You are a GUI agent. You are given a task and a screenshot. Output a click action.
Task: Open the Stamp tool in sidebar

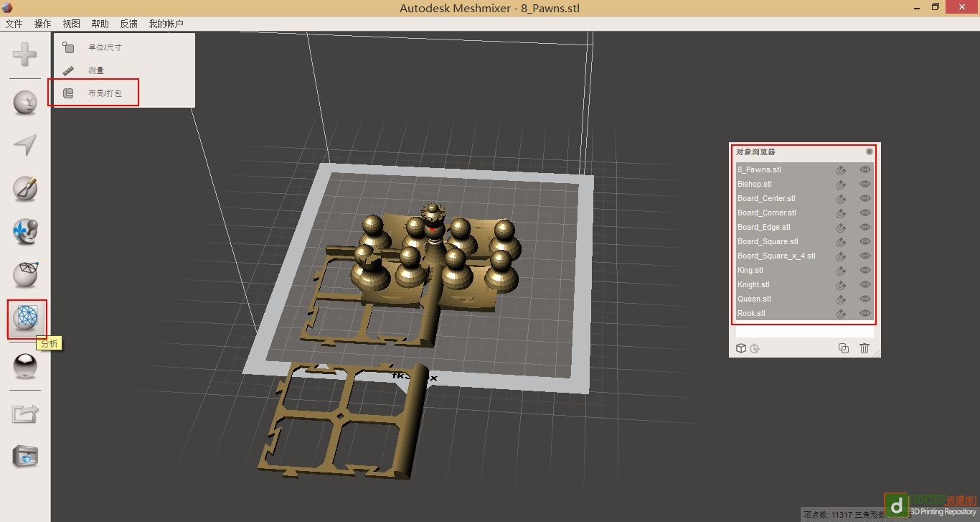pos(25,232)
